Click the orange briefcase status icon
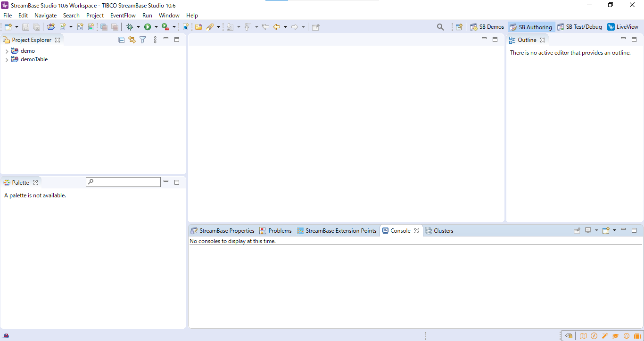 pos(637,336)
